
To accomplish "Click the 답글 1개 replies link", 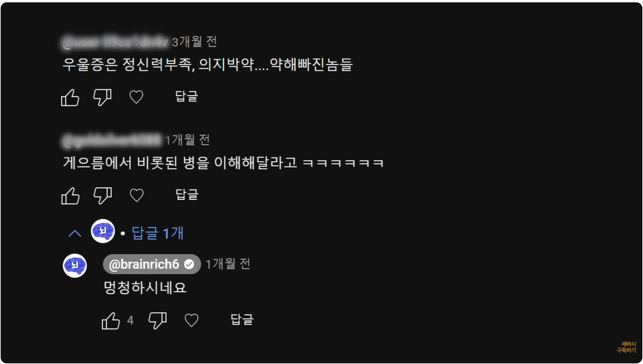I will (158, 233).
